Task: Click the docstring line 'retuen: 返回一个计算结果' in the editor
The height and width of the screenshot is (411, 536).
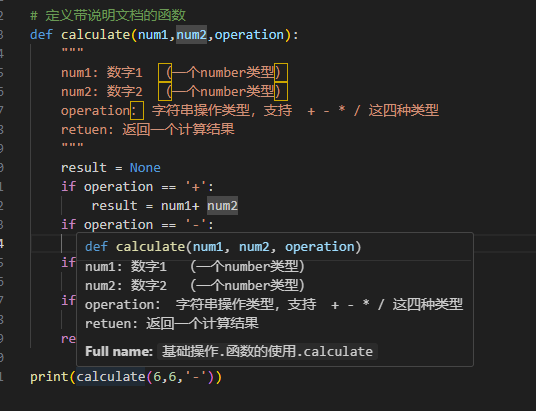Action: click(148, 130)
